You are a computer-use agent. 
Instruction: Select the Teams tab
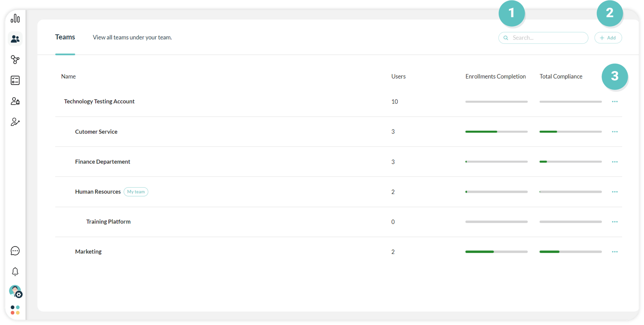coord(65,37)
